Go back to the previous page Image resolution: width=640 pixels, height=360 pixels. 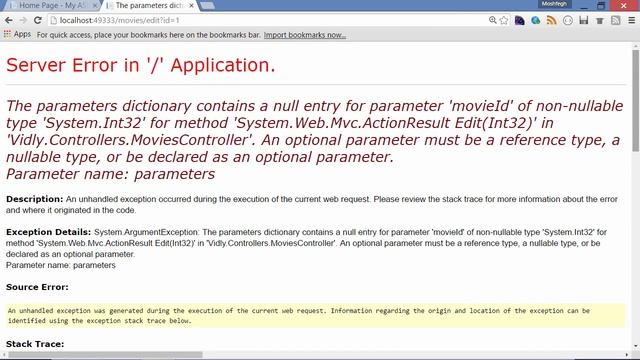[x=9, y=20]
